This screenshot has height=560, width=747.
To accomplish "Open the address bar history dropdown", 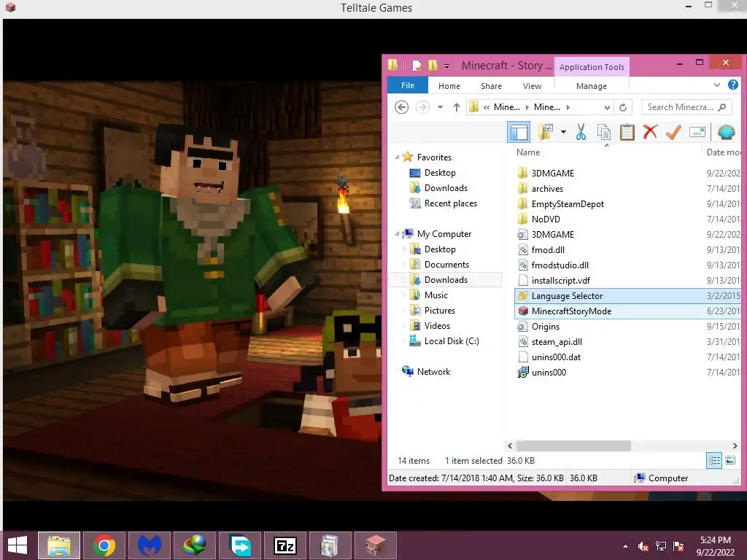I will coord(607,108).
